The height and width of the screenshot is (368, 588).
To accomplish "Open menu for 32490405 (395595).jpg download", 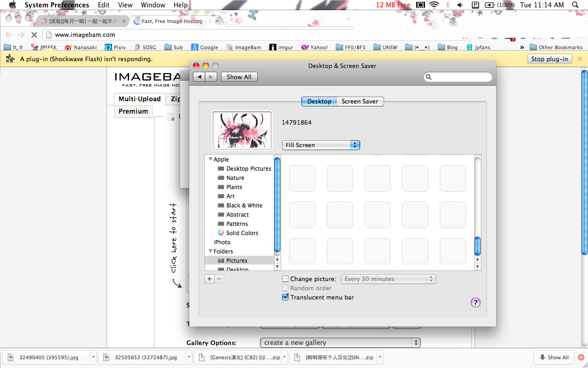I will tap(94, 357).
